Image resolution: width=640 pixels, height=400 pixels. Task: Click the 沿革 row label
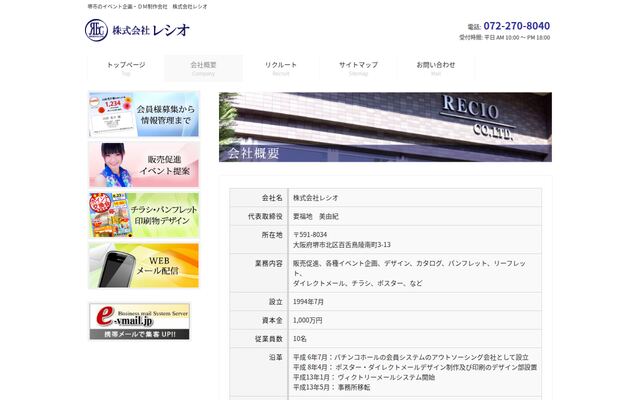point(276,357)
